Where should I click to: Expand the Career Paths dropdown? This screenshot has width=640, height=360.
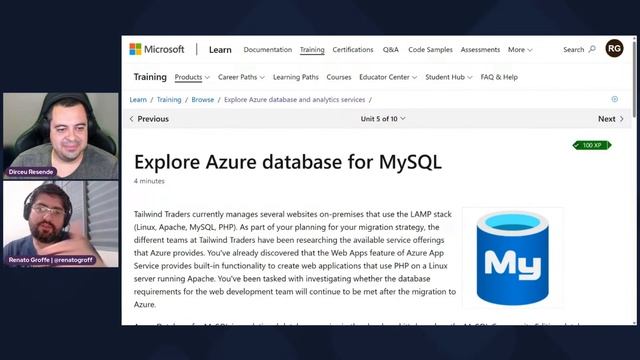point(241,77)
